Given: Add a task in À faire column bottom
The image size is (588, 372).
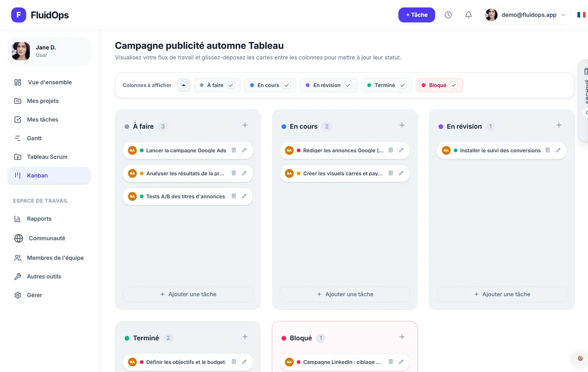Looking at the screenshot, I should [188, 294].
